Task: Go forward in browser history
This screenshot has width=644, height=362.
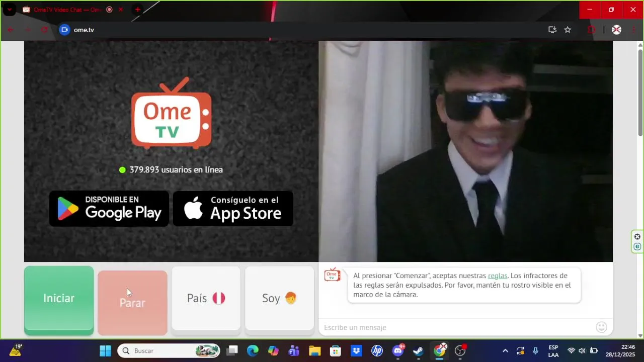Action: click(27, 30)
